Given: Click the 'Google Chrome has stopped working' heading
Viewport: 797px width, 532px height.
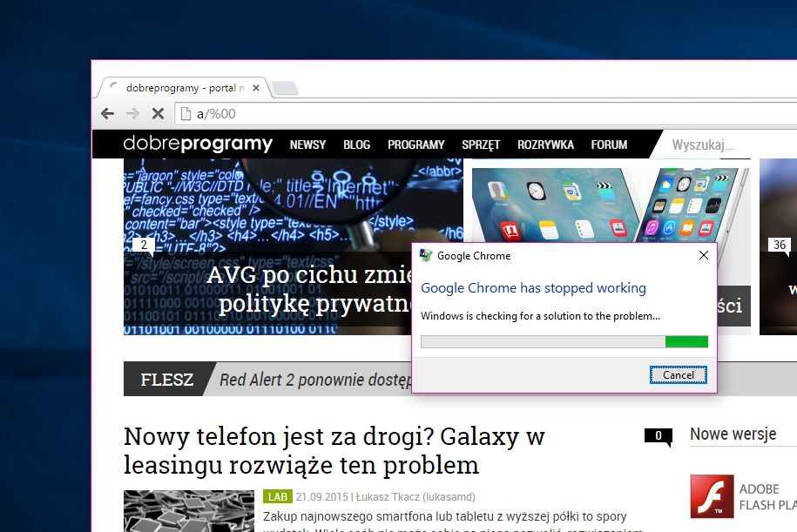Looking at the screenshot, I should coord(533,288).
